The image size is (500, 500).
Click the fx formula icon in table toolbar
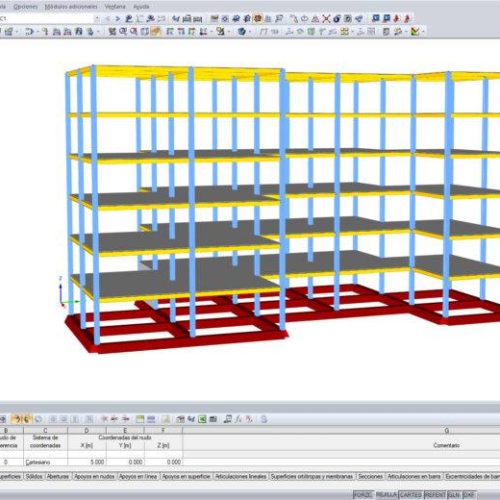tap(238, 419)
